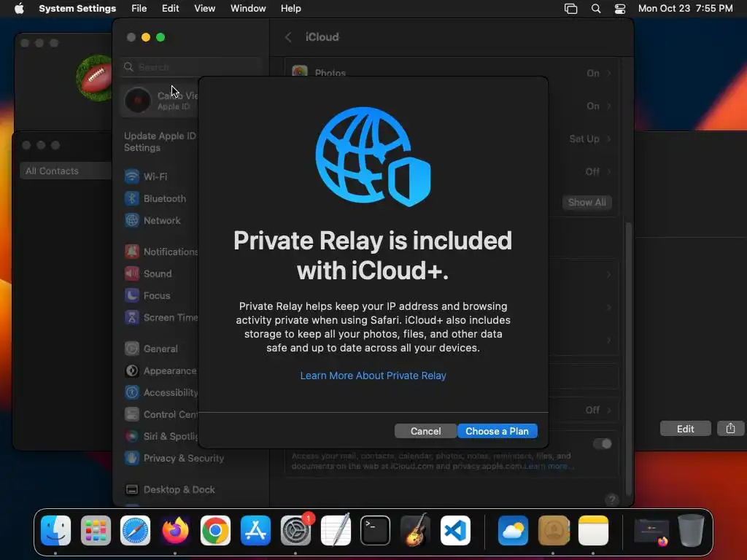Open Screen Time settings
The height and width of the screenshot is (560, 747).
(160, 318)
